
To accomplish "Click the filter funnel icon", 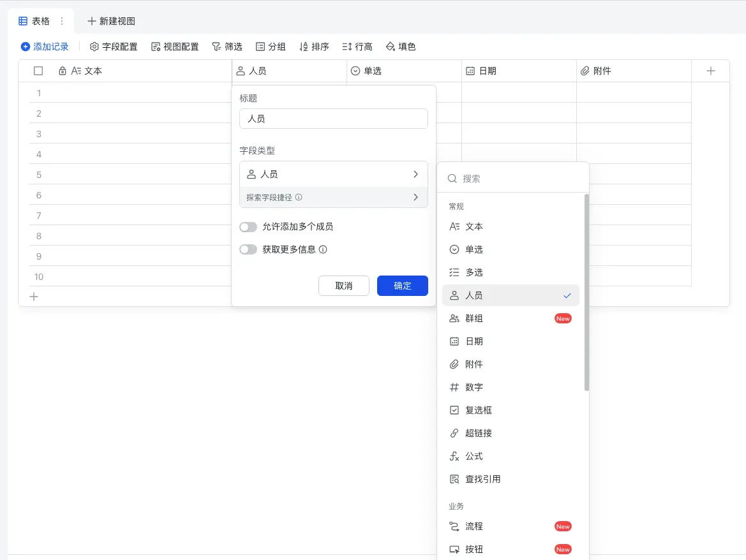I will (216, 47).
